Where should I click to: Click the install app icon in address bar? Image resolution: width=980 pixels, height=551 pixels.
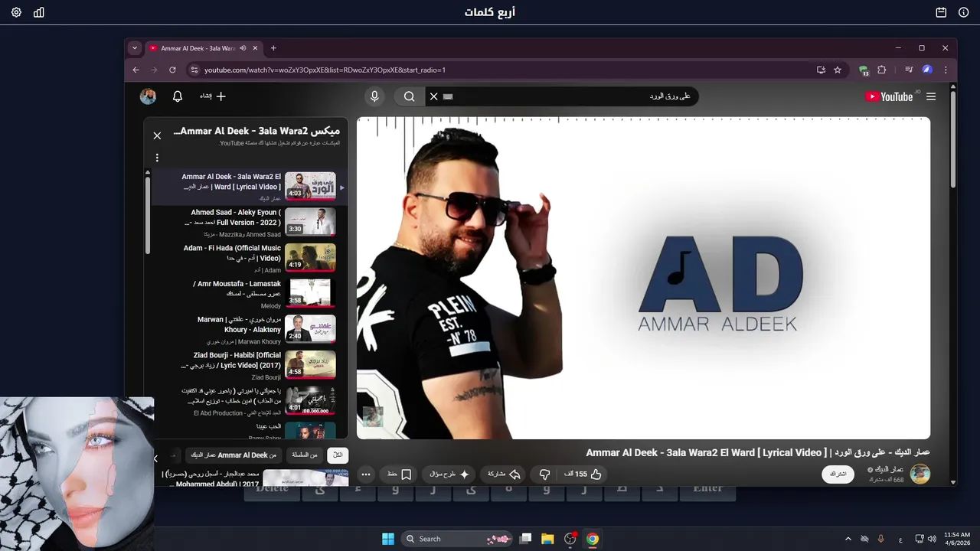click(x=821, y=70)
